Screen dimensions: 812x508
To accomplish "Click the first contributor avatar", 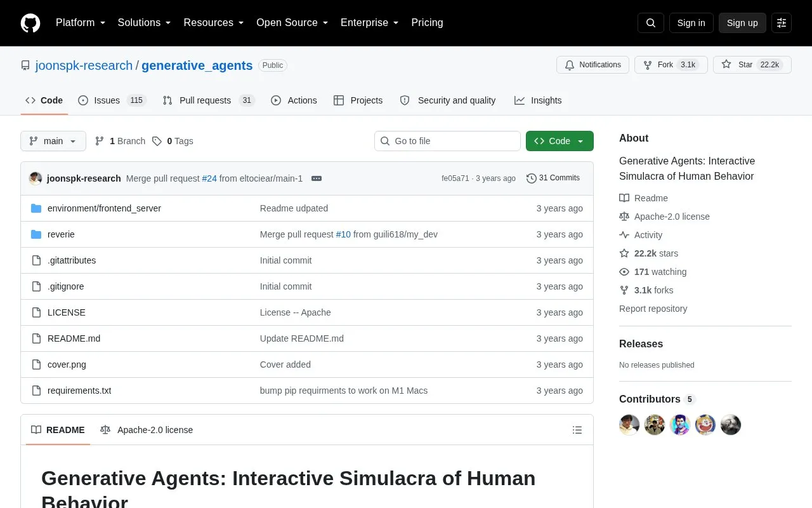I will (629, 425).
